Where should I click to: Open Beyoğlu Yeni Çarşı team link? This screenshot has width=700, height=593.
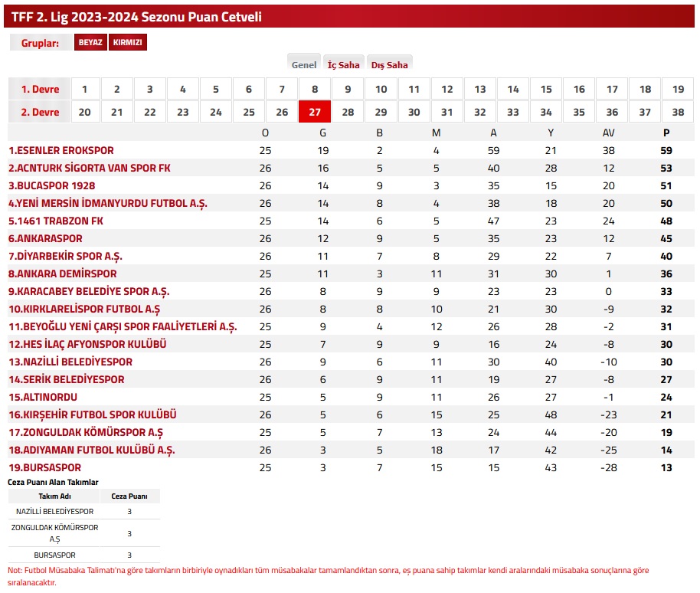[123, 327]
